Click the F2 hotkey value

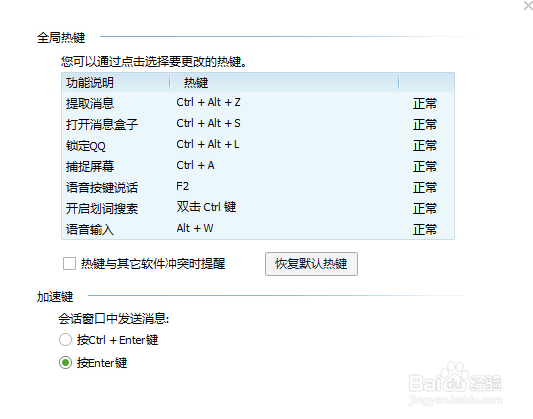pos(183,186)
